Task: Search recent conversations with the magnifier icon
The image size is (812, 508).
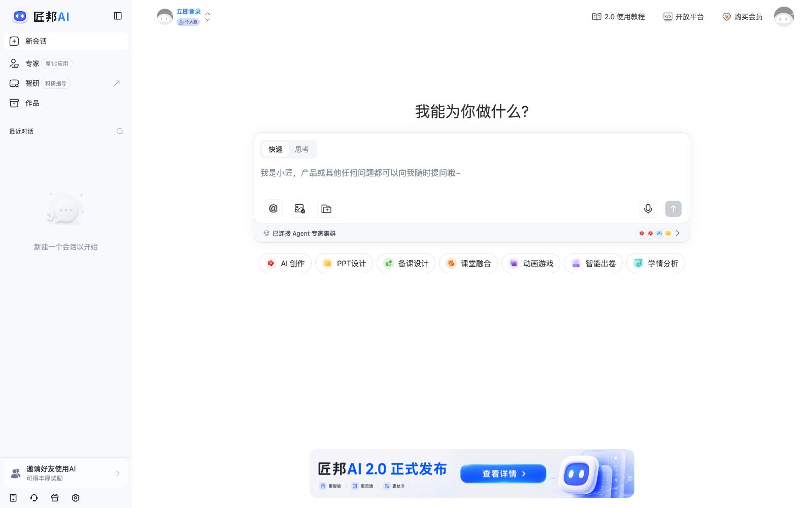Action: point(120,131)
